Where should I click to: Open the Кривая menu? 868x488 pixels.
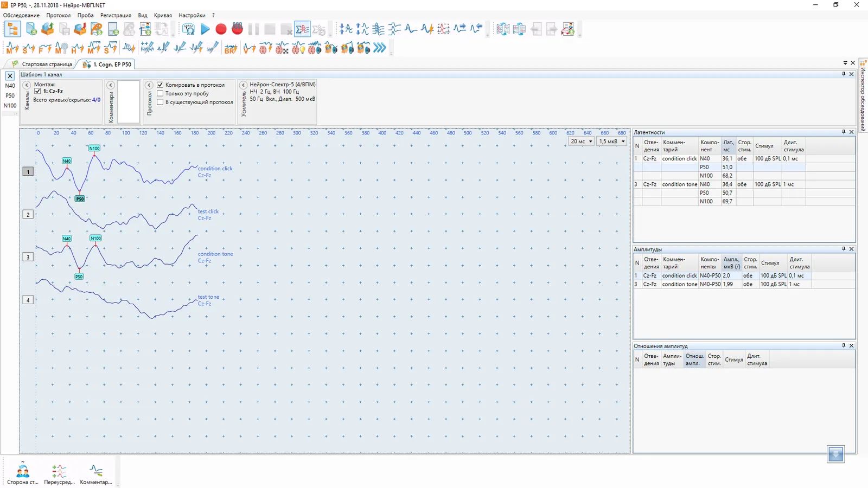coord(163,15)
